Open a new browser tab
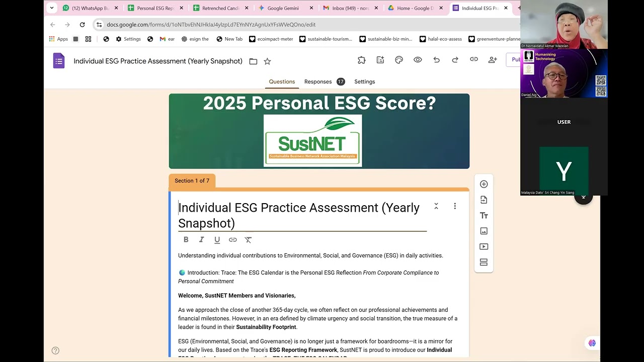Viewport: 644px width, 362px height. point(518,8)
